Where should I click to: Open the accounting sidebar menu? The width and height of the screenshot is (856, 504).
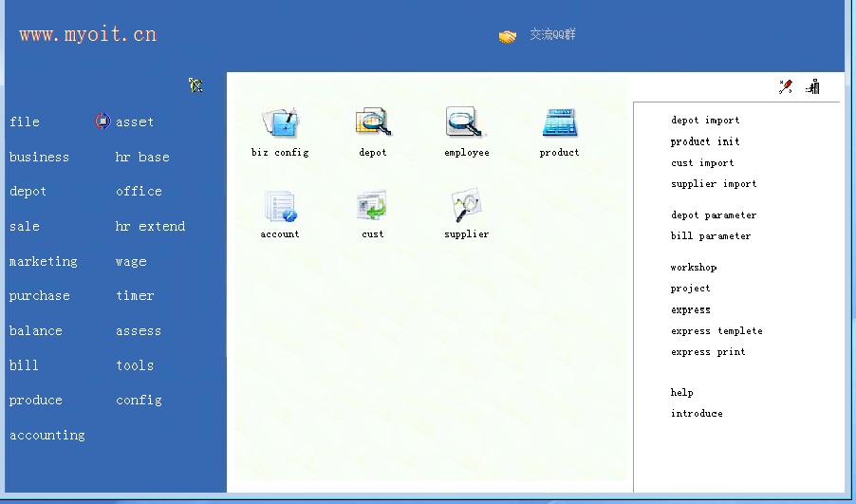pos(47,436)
